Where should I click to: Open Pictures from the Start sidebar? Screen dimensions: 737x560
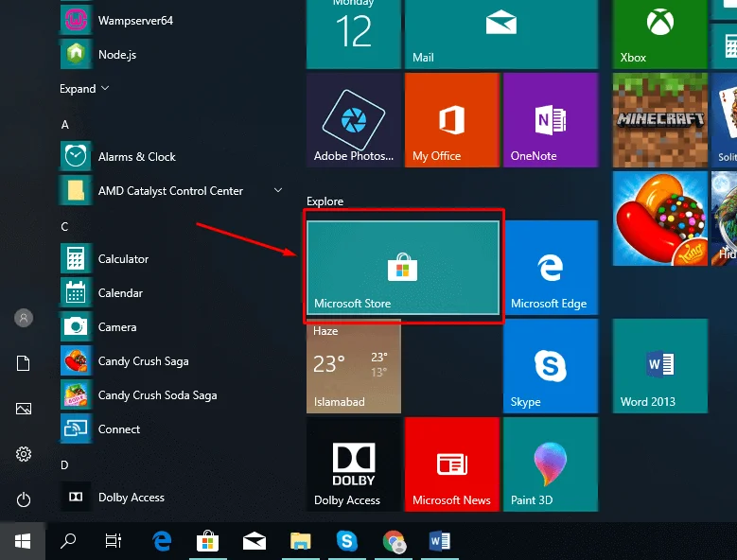[23, 409]
